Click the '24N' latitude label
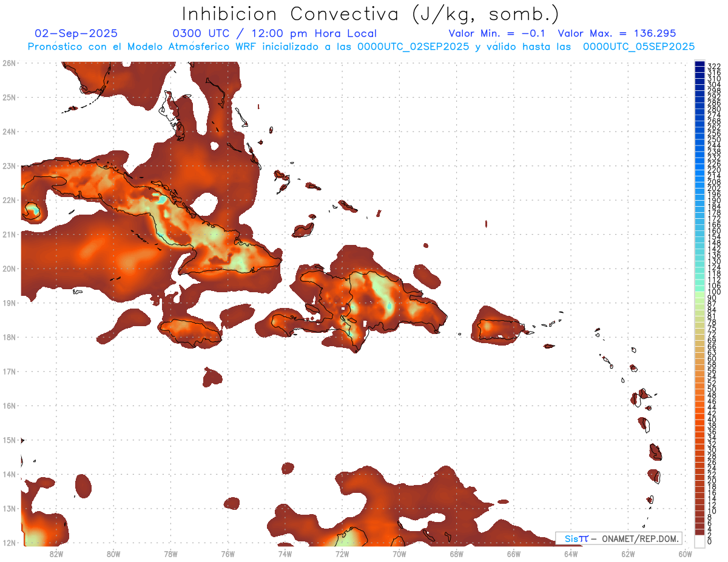728x562 pixels. tap(8, 131)
